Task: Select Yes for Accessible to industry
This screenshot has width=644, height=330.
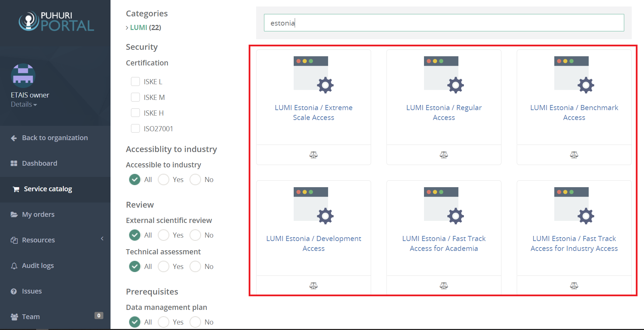Action: 163,179
